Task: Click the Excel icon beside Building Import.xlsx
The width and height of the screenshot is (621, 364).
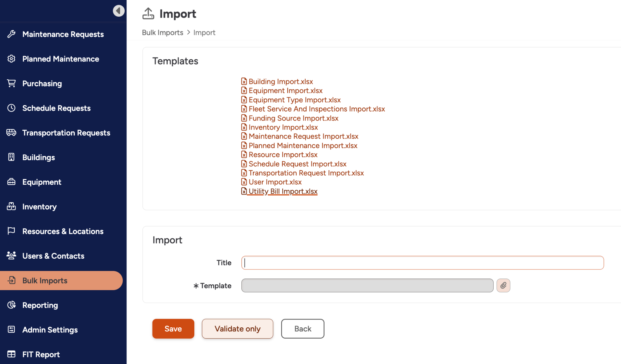Action: coord(244,81)
